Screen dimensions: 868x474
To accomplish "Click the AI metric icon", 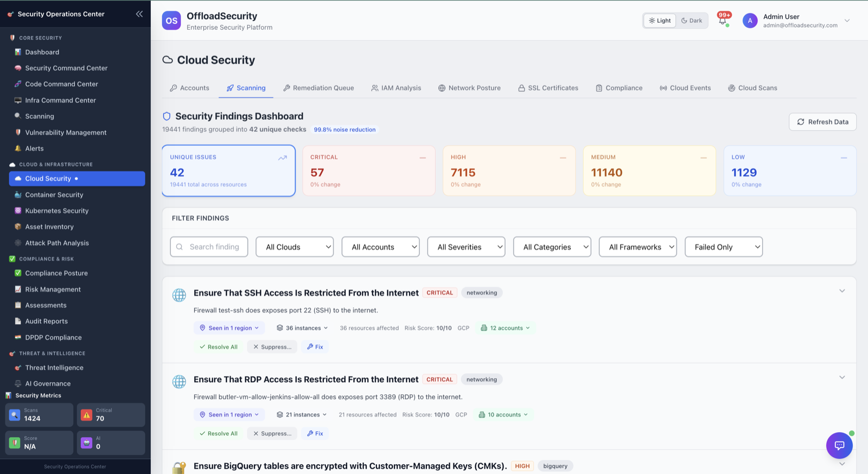I will (x=86, y=443).
